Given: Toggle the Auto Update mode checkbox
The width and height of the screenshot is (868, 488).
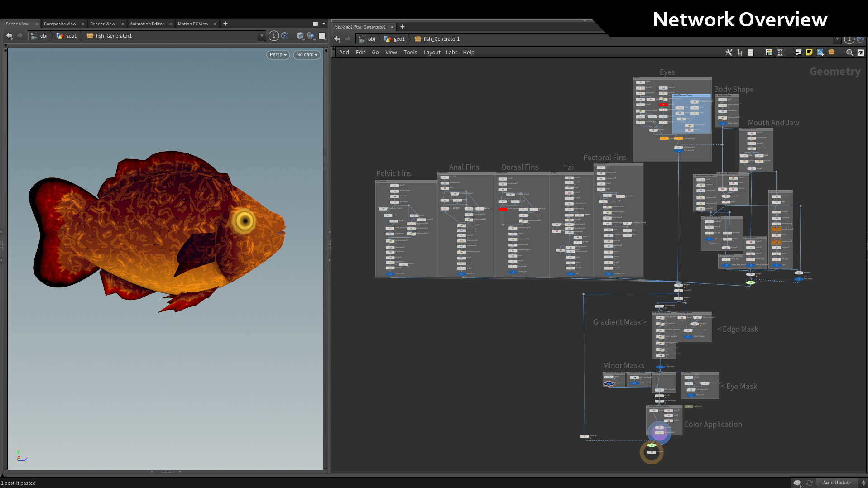Looking at the screenshot, I should [x=837, y=483].
